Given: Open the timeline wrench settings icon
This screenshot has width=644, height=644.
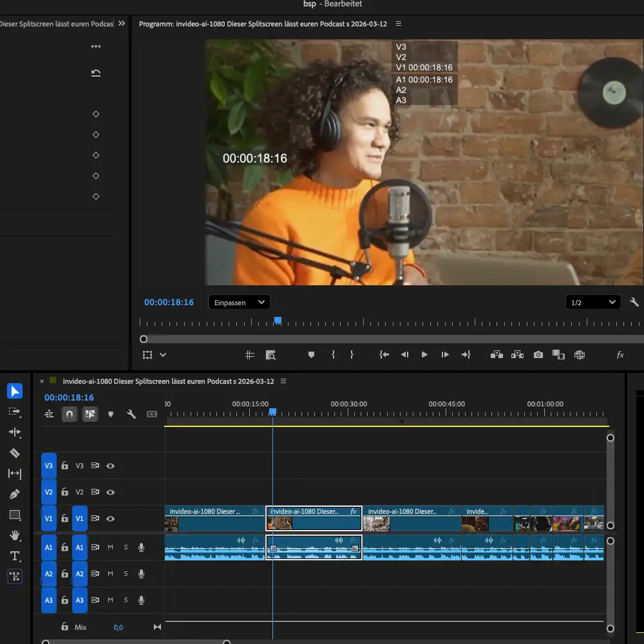Looking at the screenshot, I should [x=131, y=414].
